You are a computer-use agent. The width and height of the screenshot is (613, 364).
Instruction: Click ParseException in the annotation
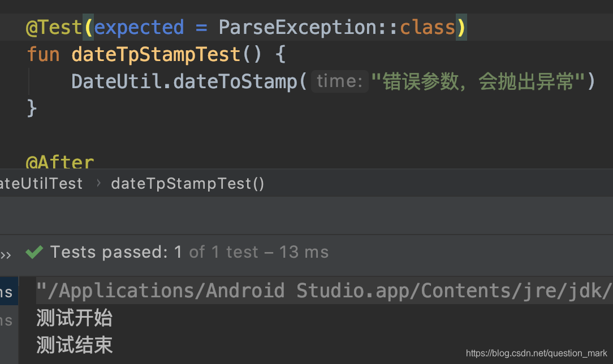[x=297, y=27]
